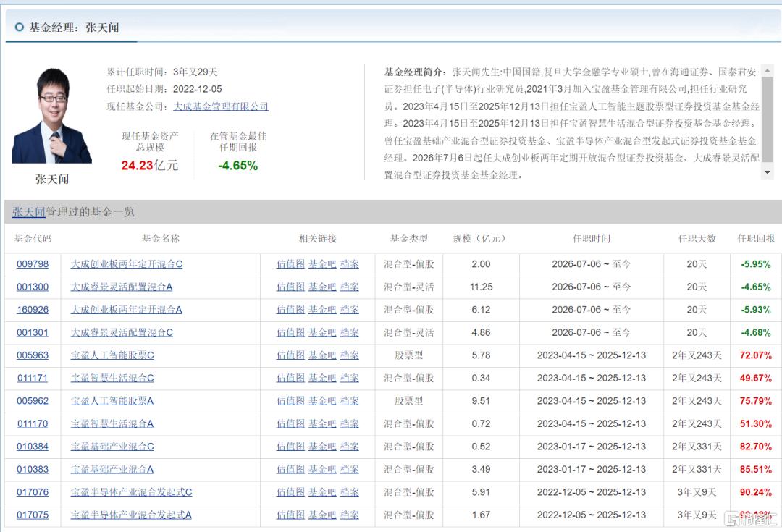
Task: Open 基金吧 for 大成创业板两年定开混合C row
Action: (x=322, y=264)
